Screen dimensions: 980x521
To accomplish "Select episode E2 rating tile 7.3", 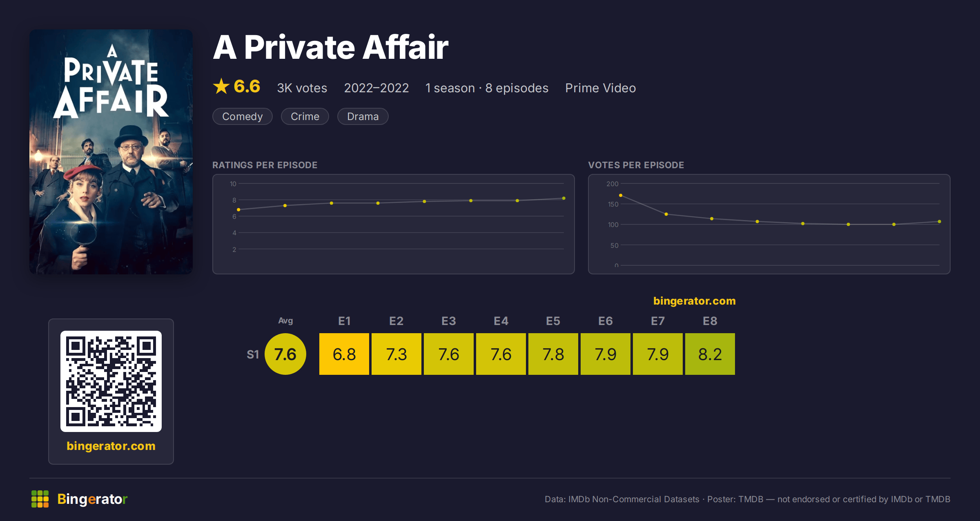I will tap(396, 354).
